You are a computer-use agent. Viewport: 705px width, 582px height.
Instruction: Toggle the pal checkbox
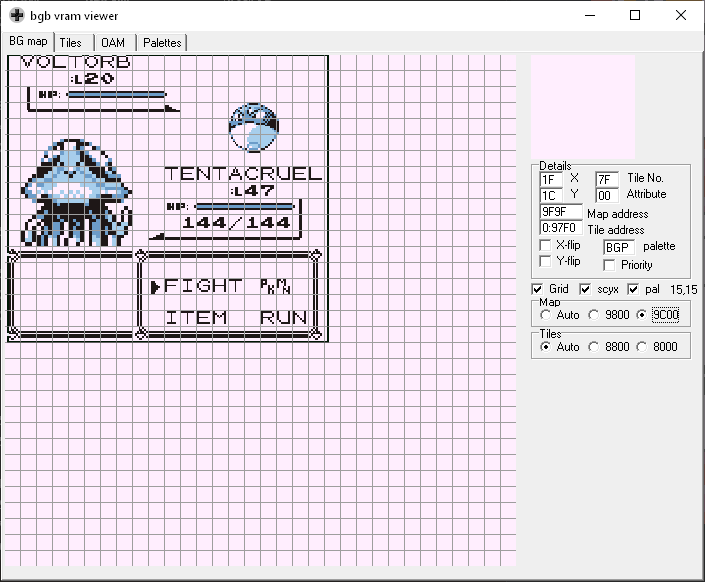click(x=633, y=289)
